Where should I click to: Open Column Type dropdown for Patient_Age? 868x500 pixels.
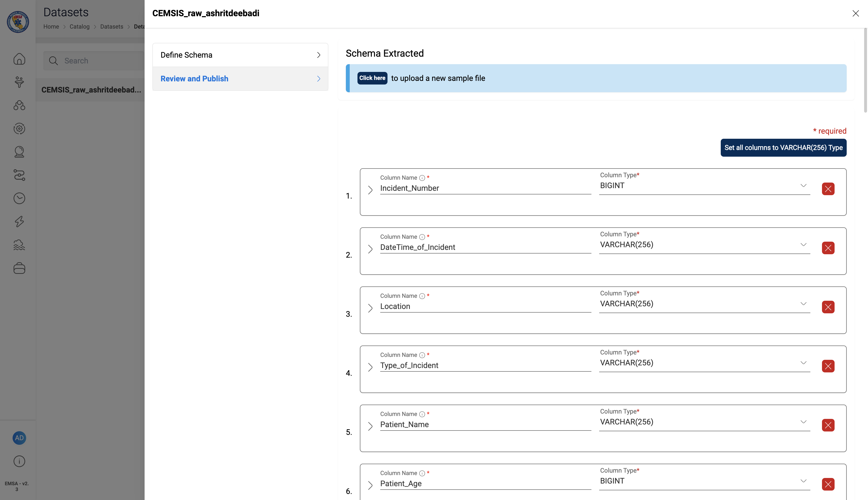pyautogui.click(x=704, y=481)
